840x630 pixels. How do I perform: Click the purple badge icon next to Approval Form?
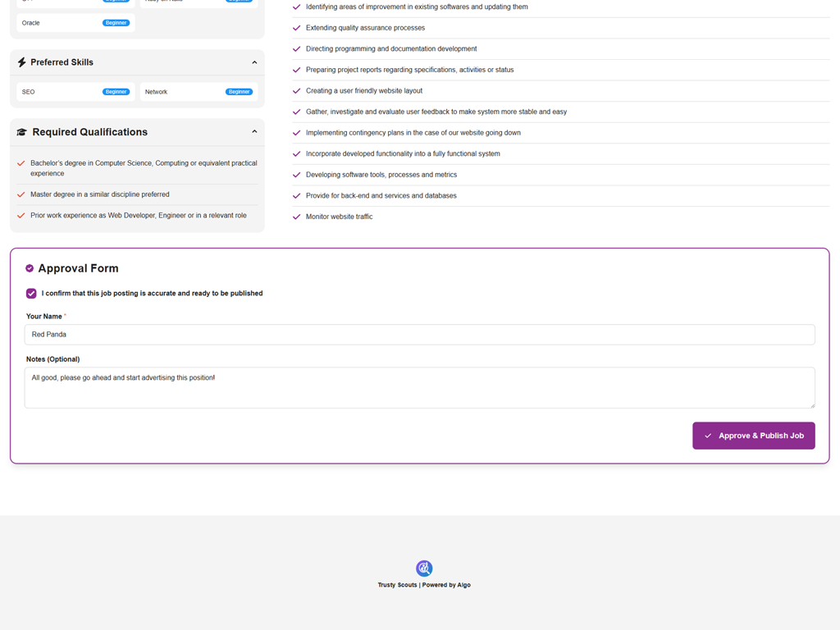click(30, 268)
